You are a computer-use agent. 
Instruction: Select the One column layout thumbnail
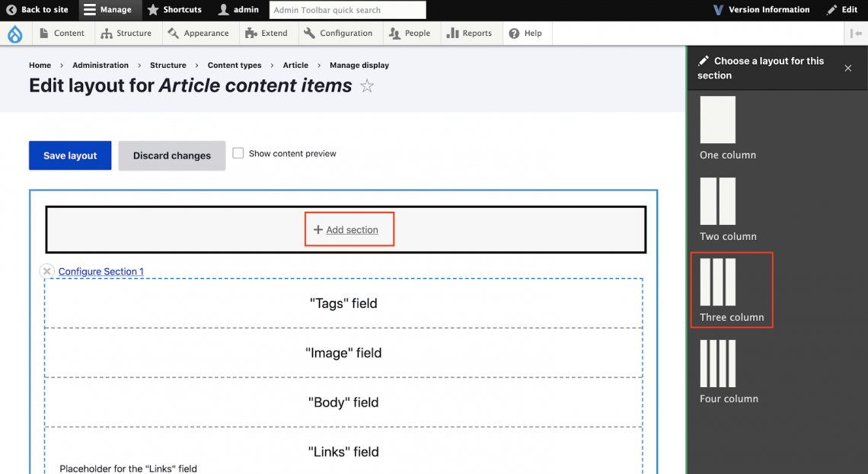(x=717, y=120)
